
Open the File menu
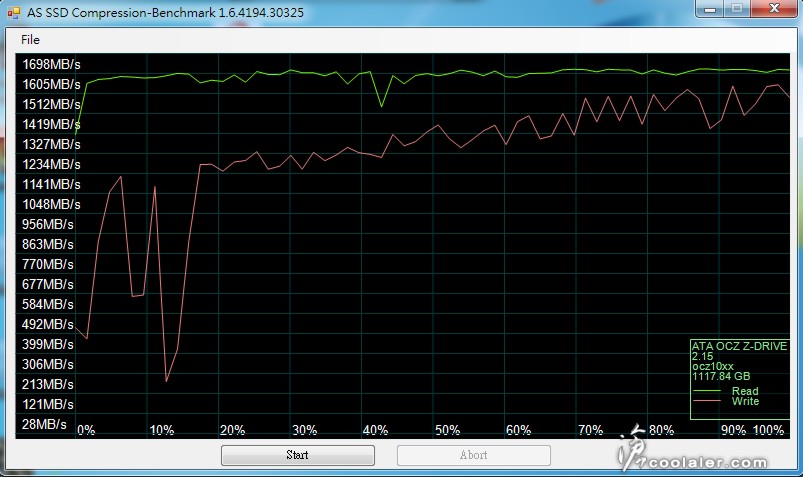30,40
